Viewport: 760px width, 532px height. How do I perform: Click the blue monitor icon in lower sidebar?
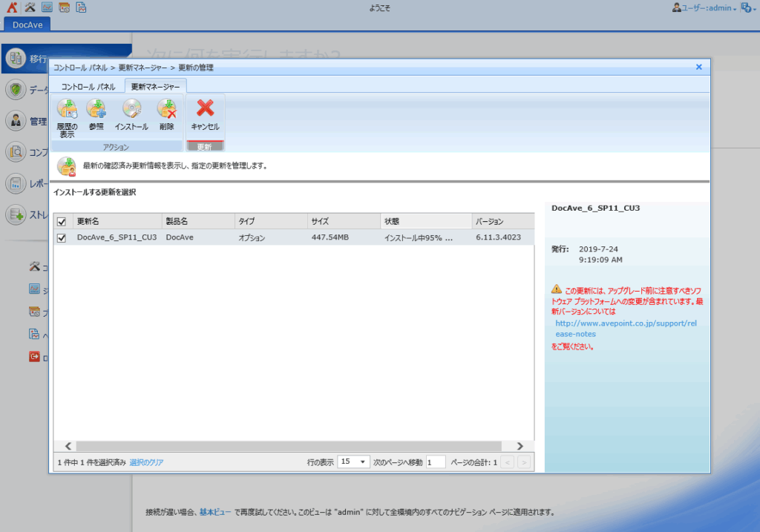pos(34,289)
